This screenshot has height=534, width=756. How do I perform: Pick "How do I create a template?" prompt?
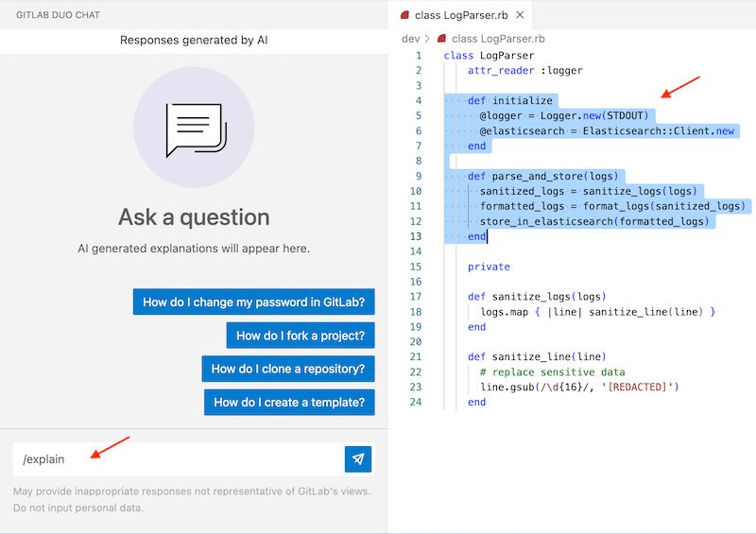pyautogui.click(x=289, y=402)
